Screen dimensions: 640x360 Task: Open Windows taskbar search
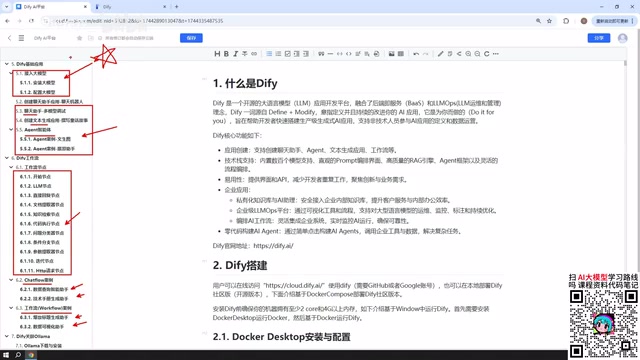click(18, 355)
